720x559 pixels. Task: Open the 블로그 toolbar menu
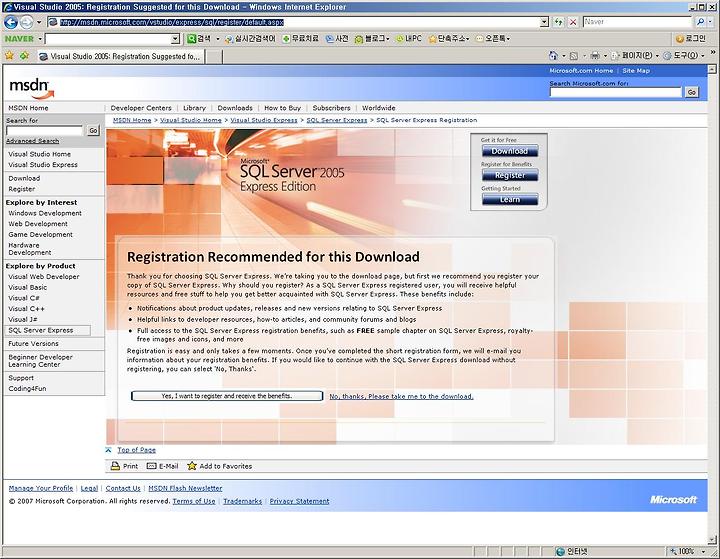pyautogui.click(x=372, y=39)
